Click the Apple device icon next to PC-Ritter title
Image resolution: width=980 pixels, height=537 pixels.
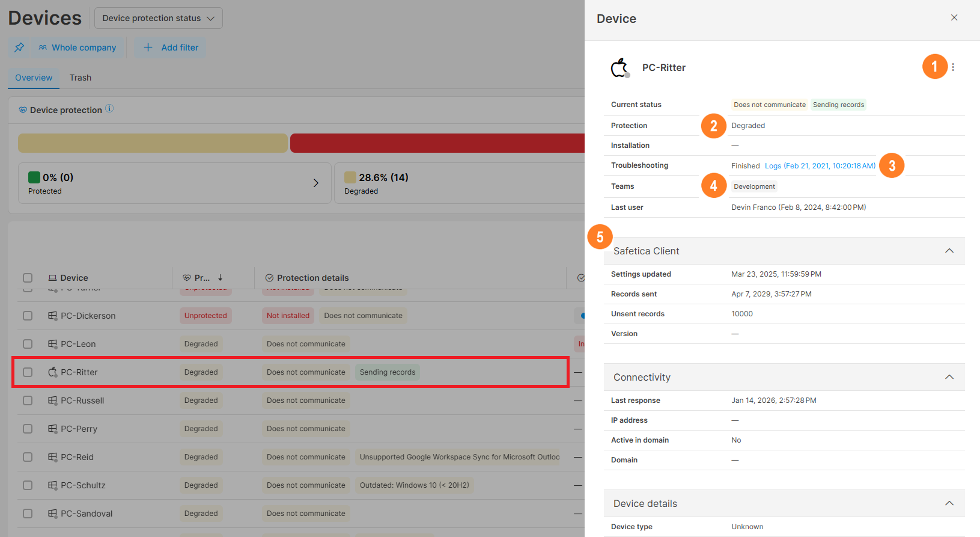[x=619, y=68]
